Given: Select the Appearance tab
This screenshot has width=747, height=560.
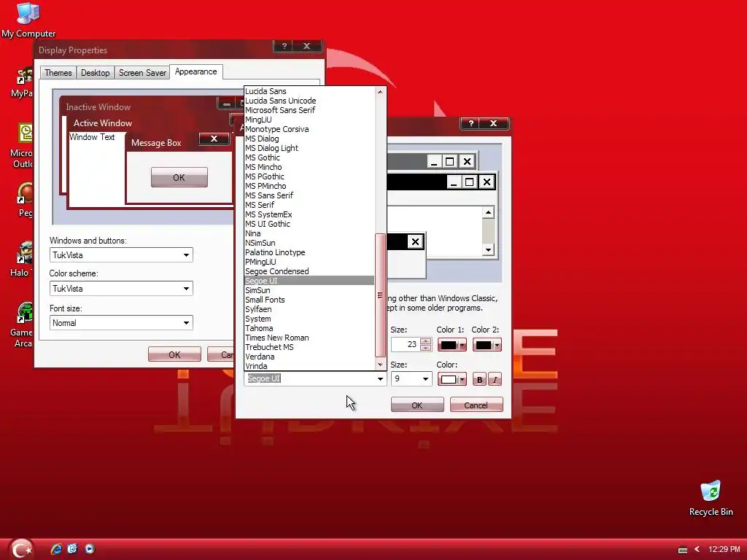Looking at the screenshot, I should coord(196,72).
